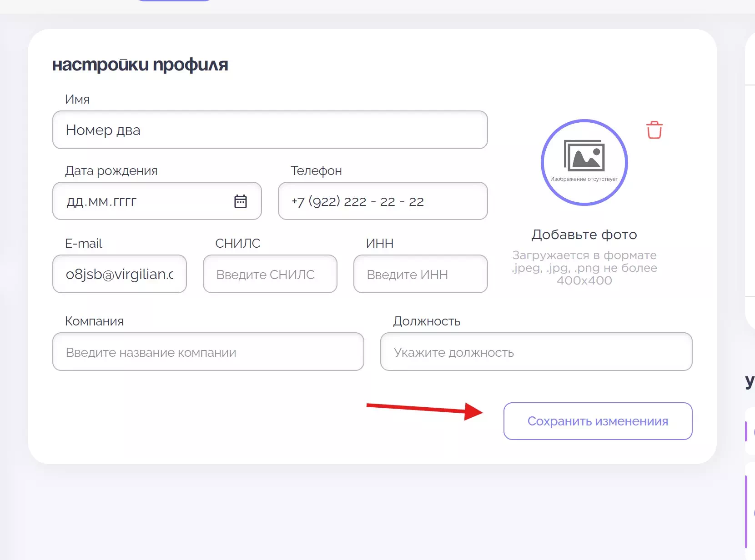Click the Добавьте фото text
Screen dimensions: 755x560
pos(584,235)
